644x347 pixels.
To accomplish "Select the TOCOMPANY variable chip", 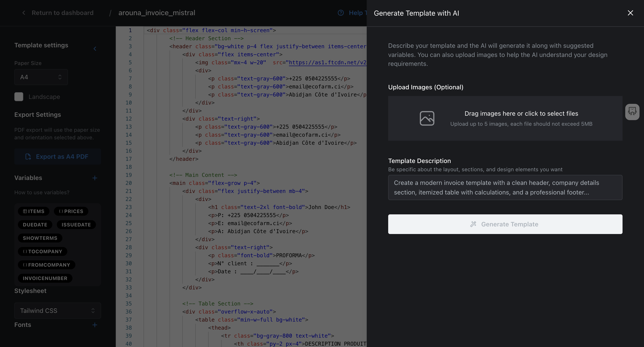I will coord(42,251).
